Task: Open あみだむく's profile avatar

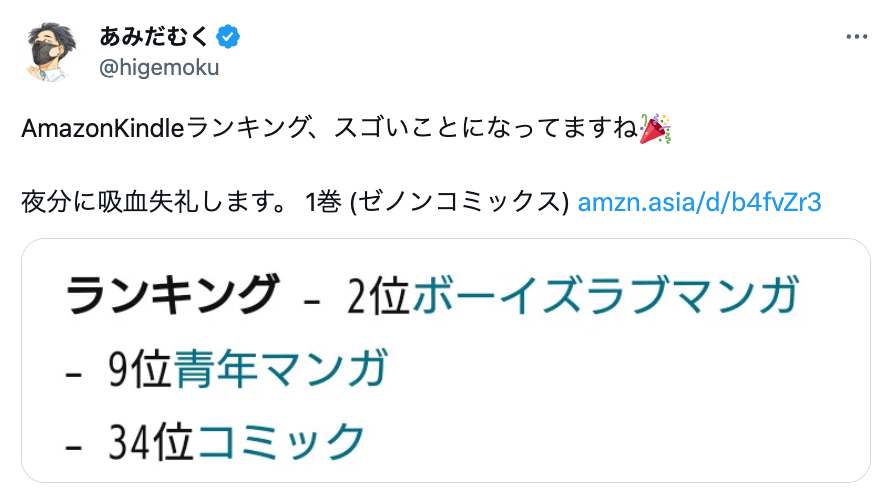Action: (50, 52)
